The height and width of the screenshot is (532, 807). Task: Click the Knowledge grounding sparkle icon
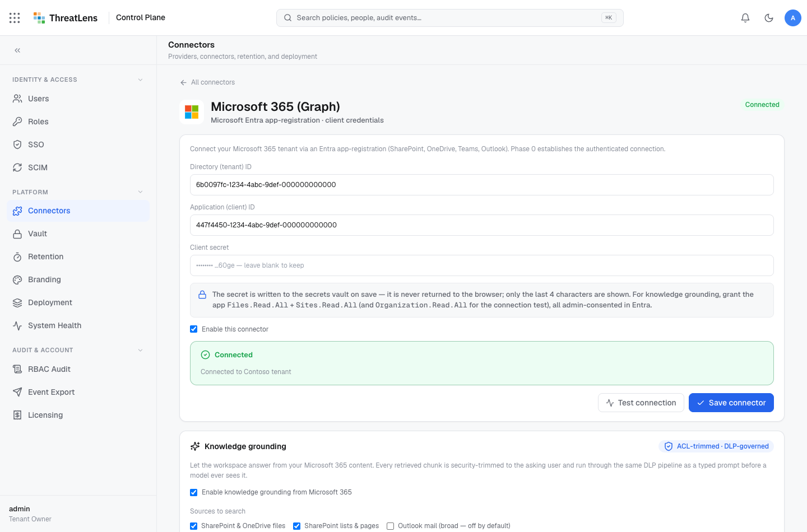(x=195, y=446)
